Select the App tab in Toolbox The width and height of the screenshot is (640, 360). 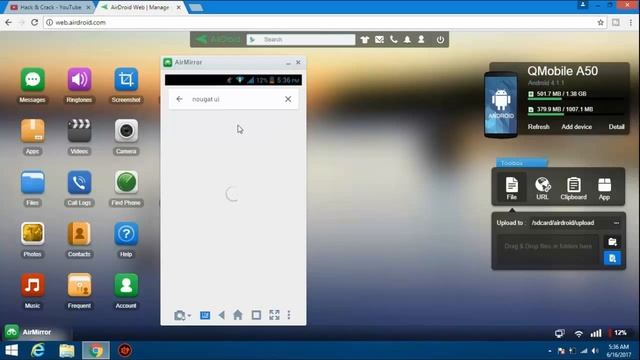pos(604,188)
